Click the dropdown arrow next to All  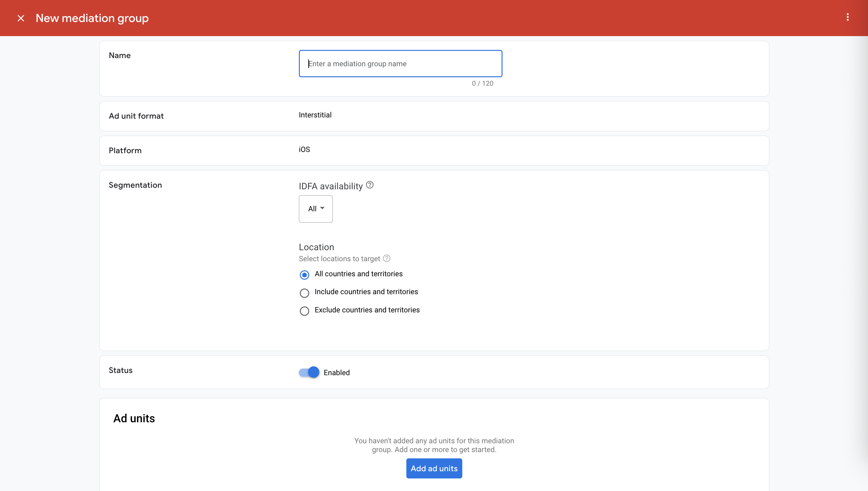[x=322, y=208]
